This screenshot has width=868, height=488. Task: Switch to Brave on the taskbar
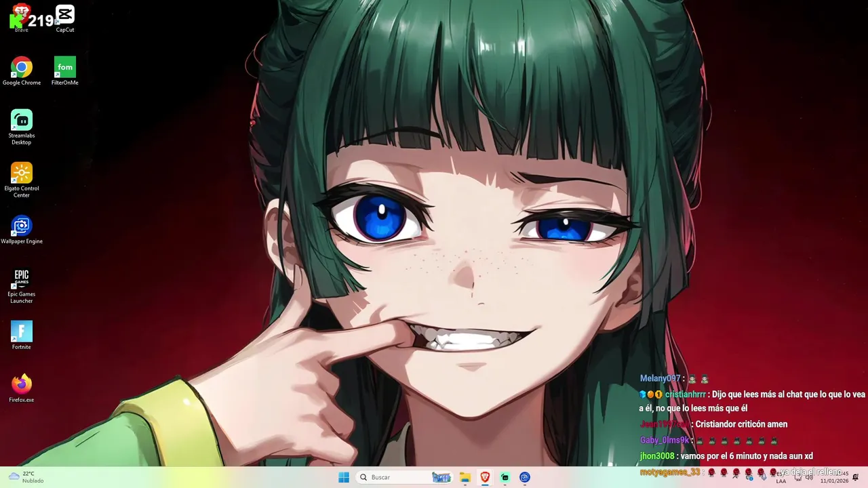(x=485, y=477)
